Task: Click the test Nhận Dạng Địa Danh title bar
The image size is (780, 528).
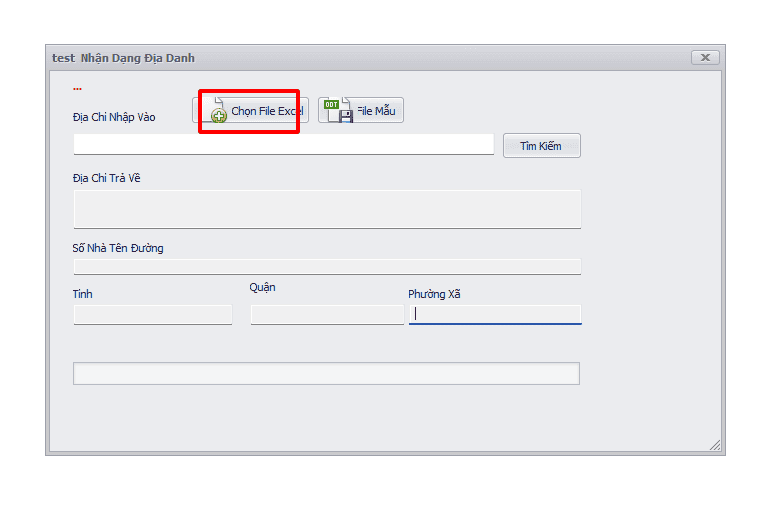Action: (x=350, y=58)
